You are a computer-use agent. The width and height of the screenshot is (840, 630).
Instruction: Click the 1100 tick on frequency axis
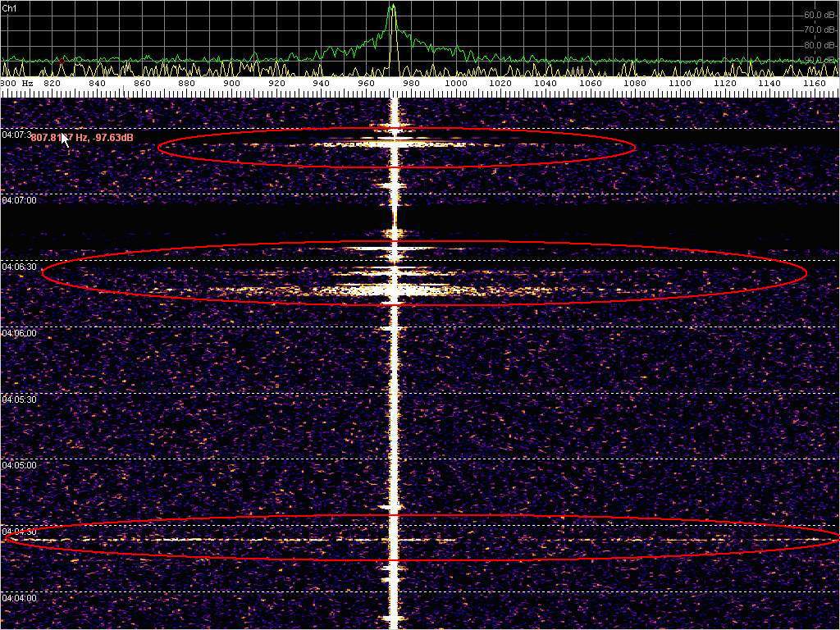(x=679, y=84)
